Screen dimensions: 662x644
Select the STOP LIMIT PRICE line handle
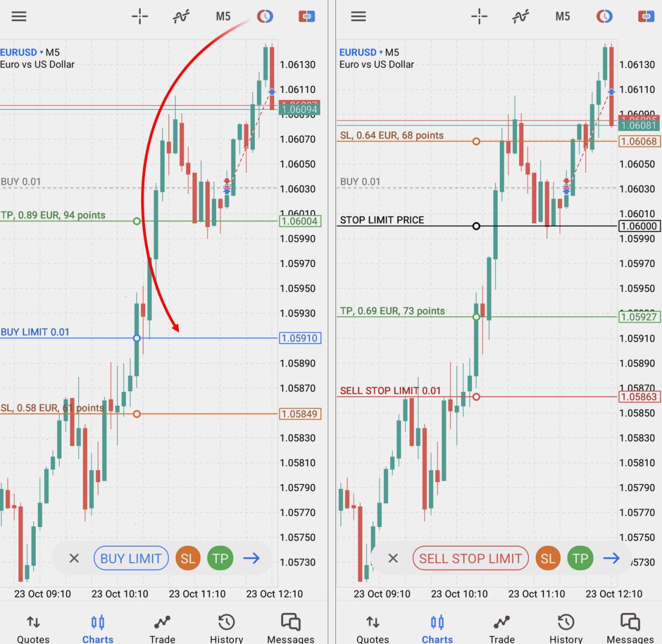click(476, 226)
